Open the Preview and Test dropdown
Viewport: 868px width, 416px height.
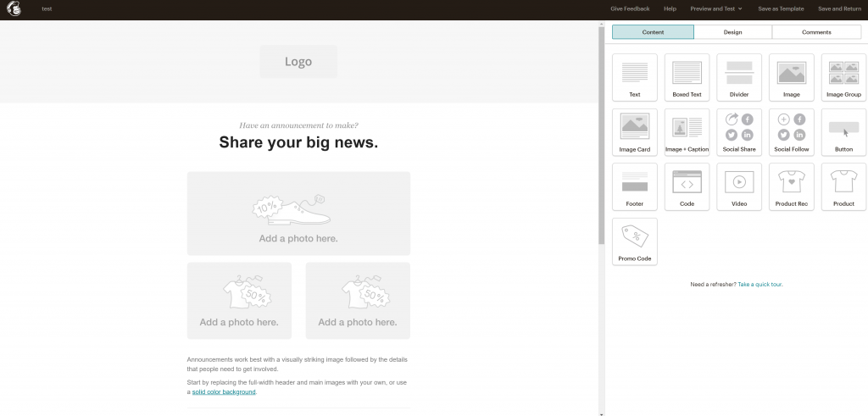[x=715, y=8]
